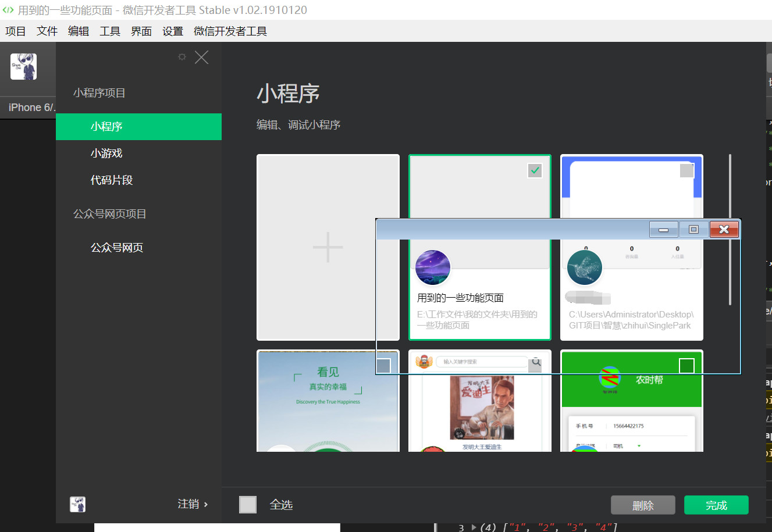This screenshot has height=532, width=772.
Task: Select the 公众号网页 sidebar item
Action: pyautogui.click(x=138, y=248)
